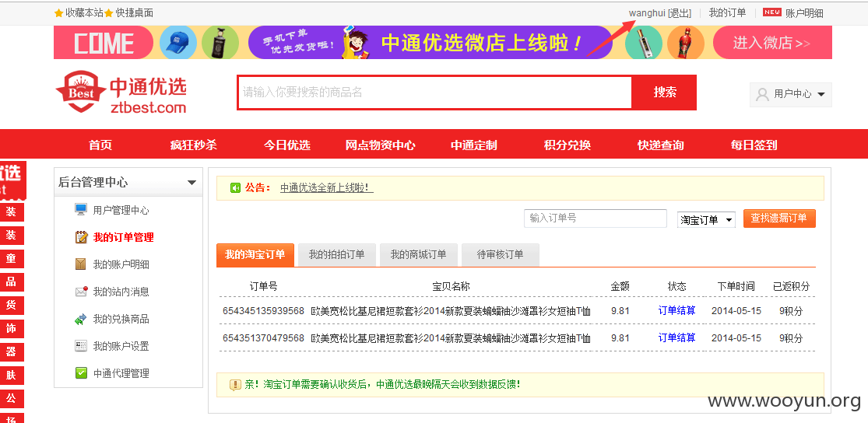Open 账户明细 link in the top bar
This screenshot has height=423, width=868.
tap(804, 13)
